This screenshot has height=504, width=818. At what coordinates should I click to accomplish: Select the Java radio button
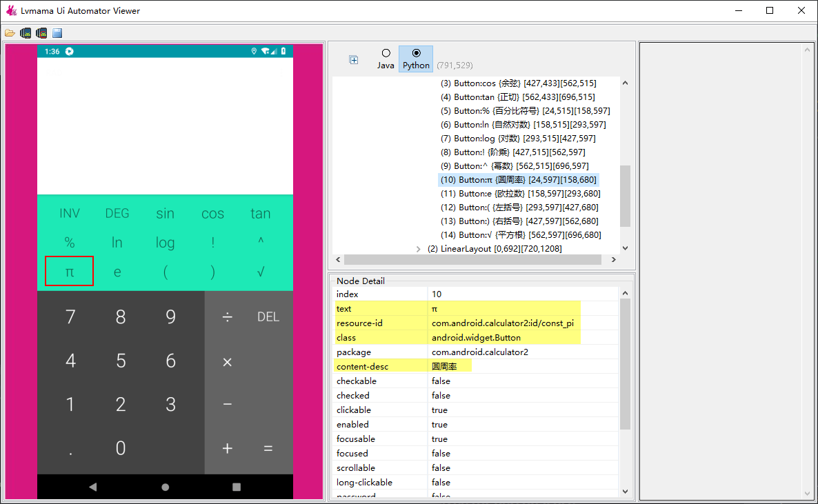[x=386, y=53]
